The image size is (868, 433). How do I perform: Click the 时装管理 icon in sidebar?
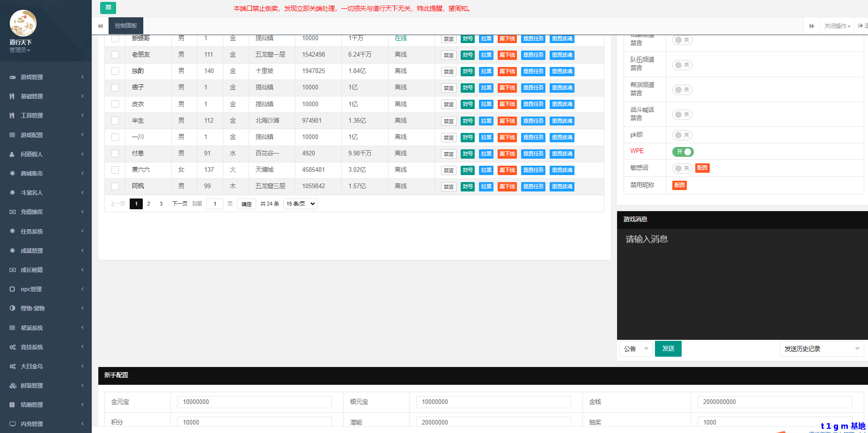coord(12,386)
